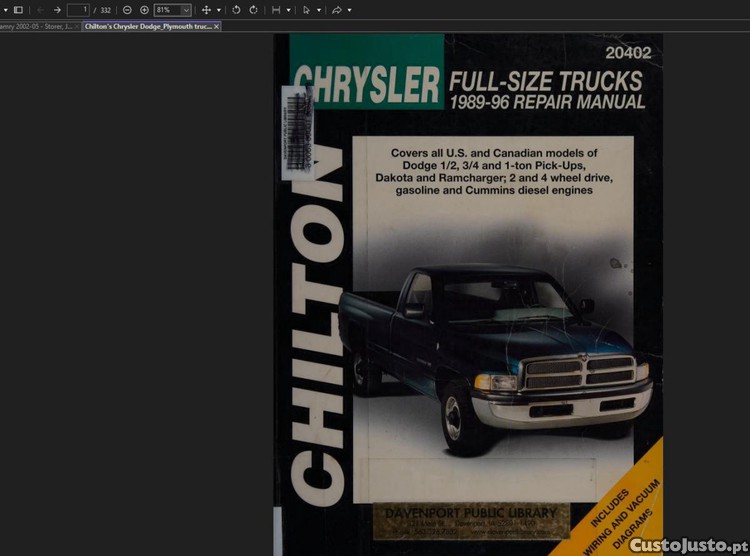Click the Chilton Chrysler manual cover page

point(468,300)
